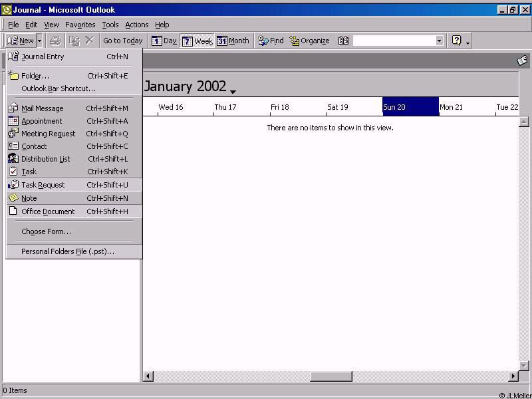This screenshot has width=532, height=399.
Task: Click the horizontal scrollbar thumb
Action: pyautogui.click(x=331, y=376)
